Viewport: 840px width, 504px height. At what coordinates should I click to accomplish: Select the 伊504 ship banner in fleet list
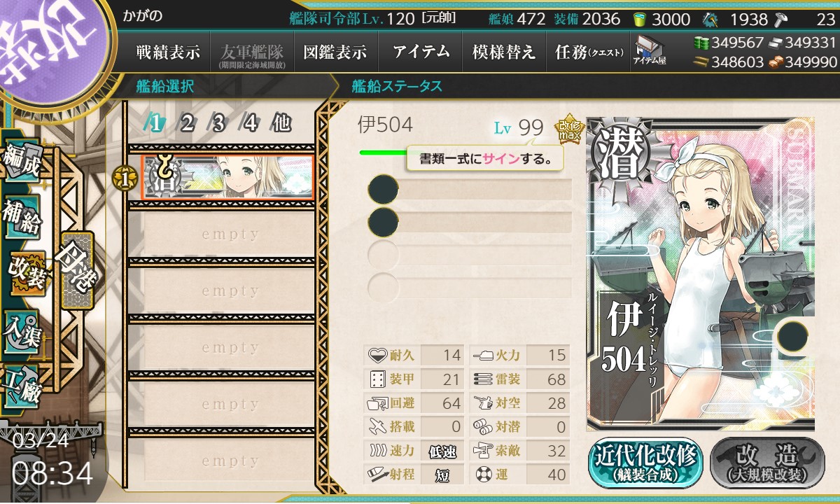pyautogui.click(x=227, y=178)
